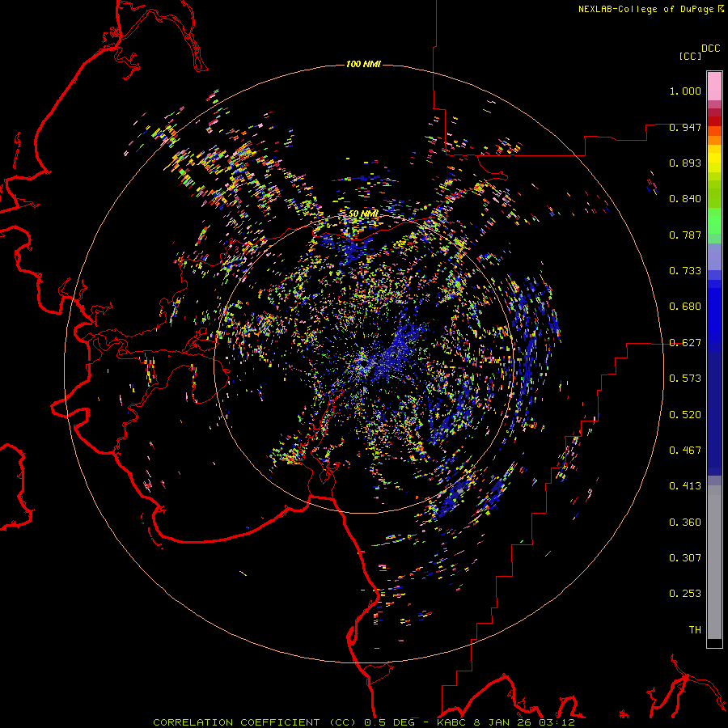Pick the orange swatch on the color bar
The width and height of the screenshot is (728, 728).
(x=714, y=140)
